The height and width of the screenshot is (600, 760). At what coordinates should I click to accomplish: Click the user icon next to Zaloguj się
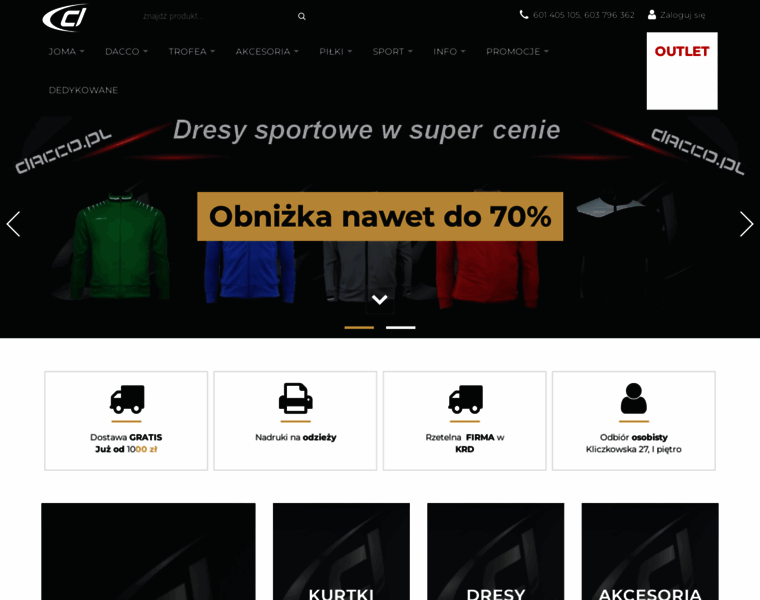pos(652,15)
